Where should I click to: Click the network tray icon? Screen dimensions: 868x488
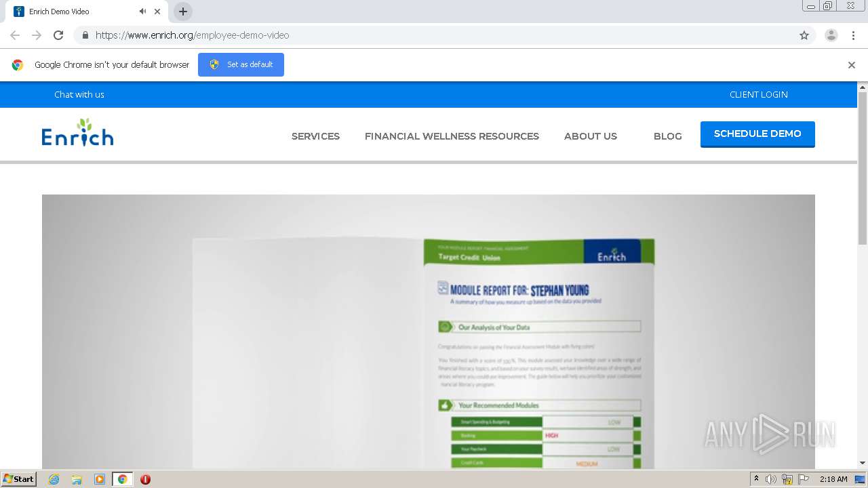787,479
